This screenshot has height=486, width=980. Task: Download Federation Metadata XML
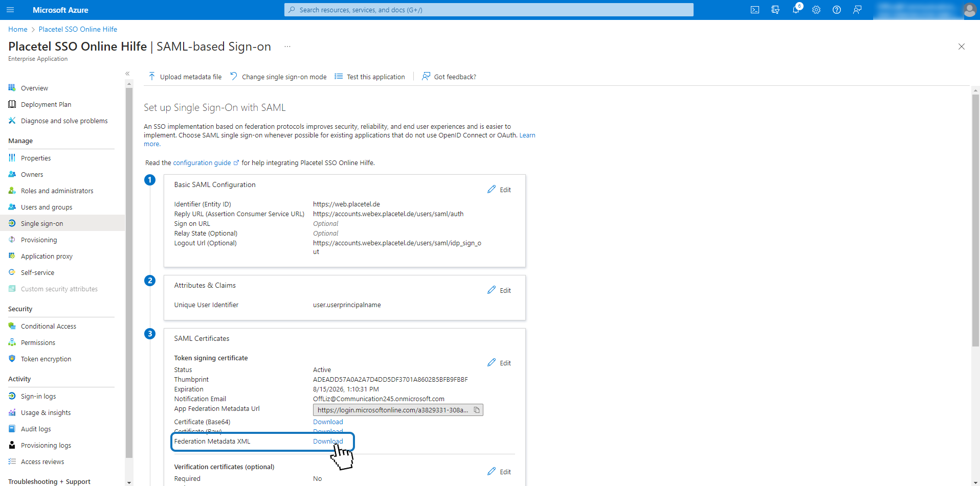(x=328, y=441)
